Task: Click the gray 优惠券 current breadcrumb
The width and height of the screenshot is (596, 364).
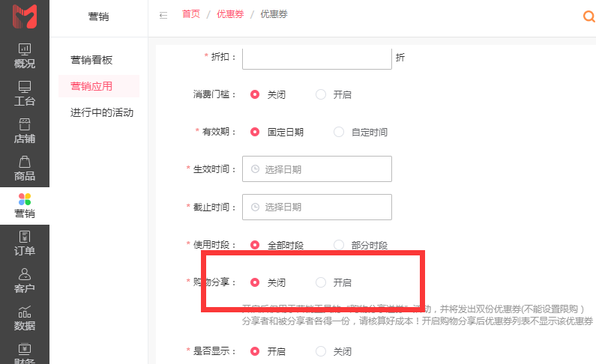Action: point(274,14)
